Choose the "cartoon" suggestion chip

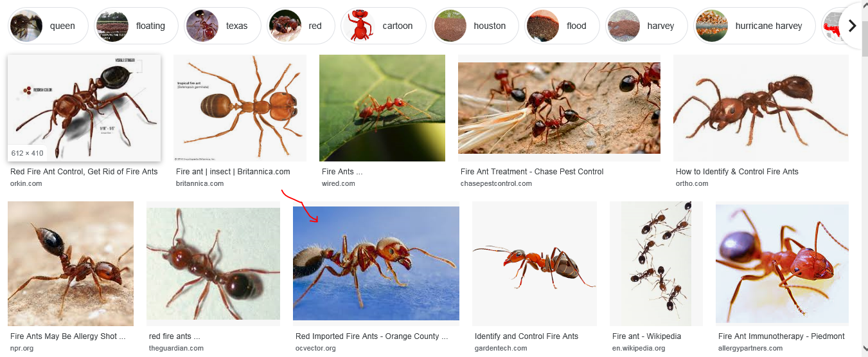382,26
